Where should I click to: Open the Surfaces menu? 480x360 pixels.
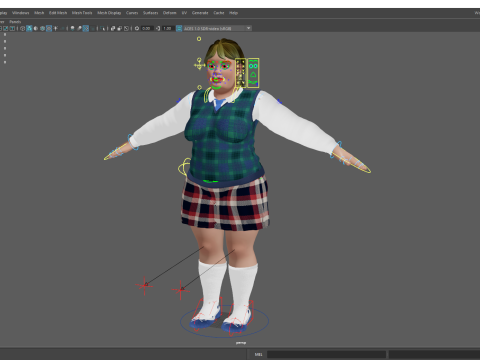coord(150,13)
